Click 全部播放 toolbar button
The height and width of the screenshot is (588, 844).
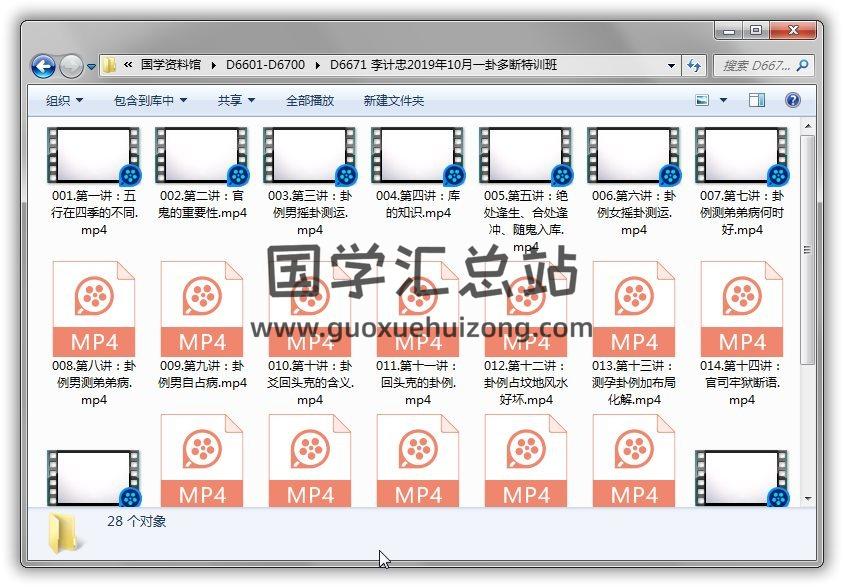[310, 100]
